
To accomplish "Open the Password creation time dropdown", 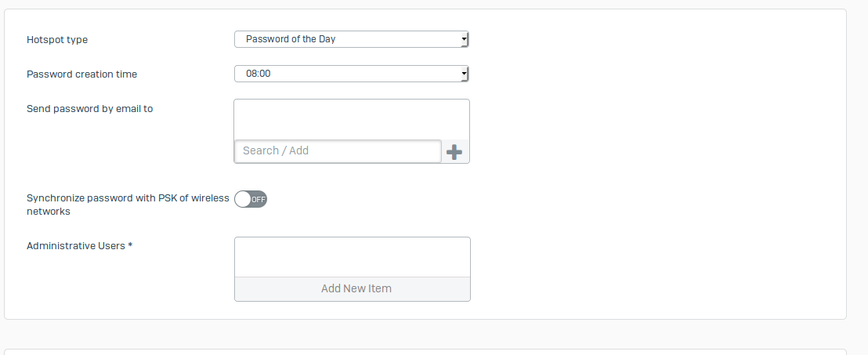I will coord(351,74).
